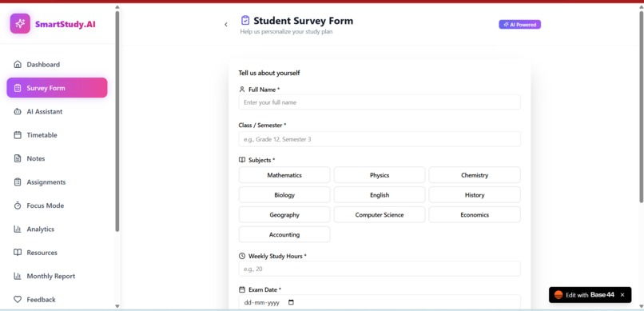
Task: Click 'Help us personalize your study plan' subtitle
Action: click(x=286, y=32)
